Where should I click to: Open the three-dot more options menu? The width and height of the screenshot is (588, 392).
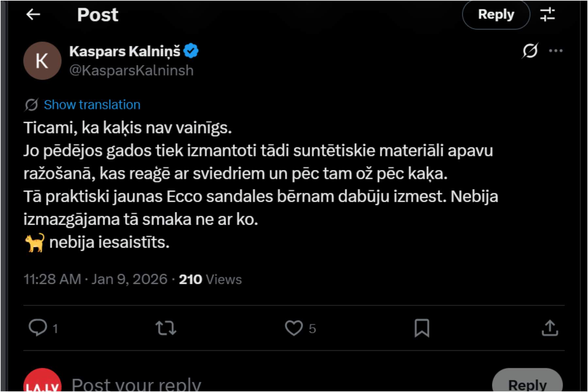point(556,51)
